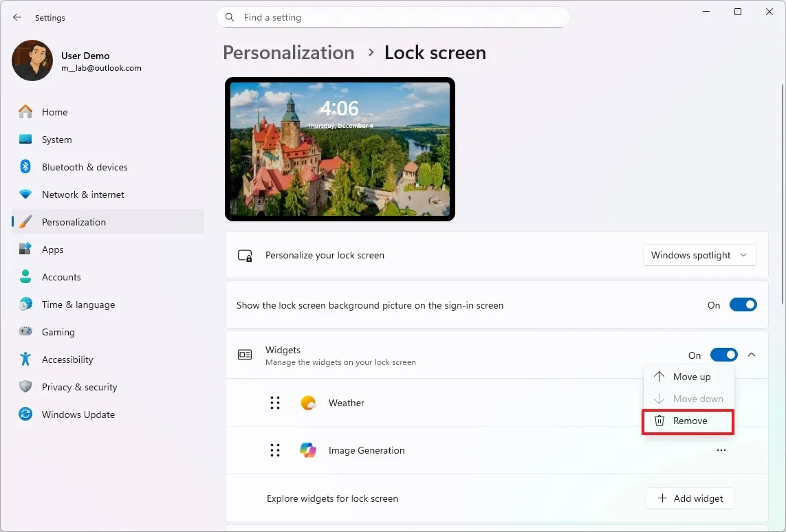The height and width of the screenshot is (532, 786).
Task: Click the Windows Update globe icon
Action: pyautogui.click(x=25, y=414)
